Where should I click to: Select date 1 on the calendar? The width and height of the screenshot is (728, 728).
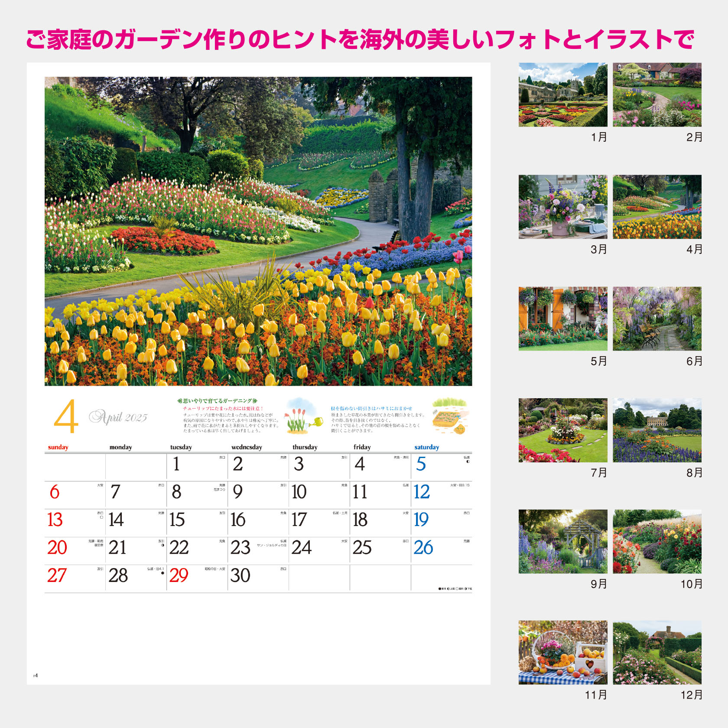(x=176, y=464)
